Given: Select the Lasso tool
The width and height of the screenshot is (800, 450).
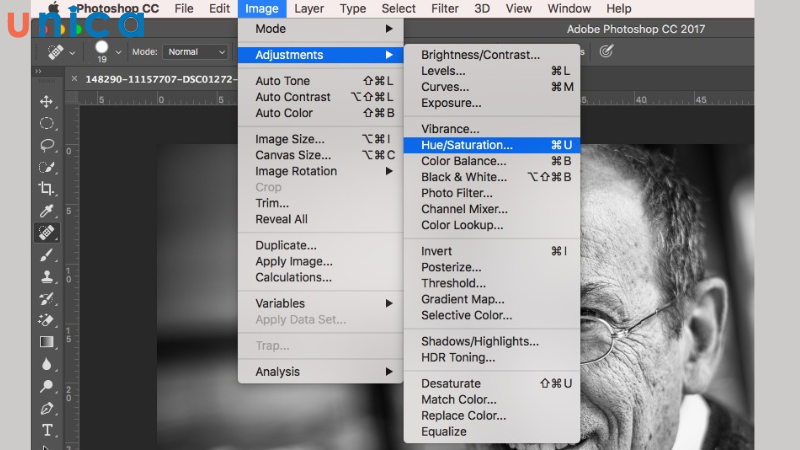Looking at the screenshot, I should pos(46,145).
